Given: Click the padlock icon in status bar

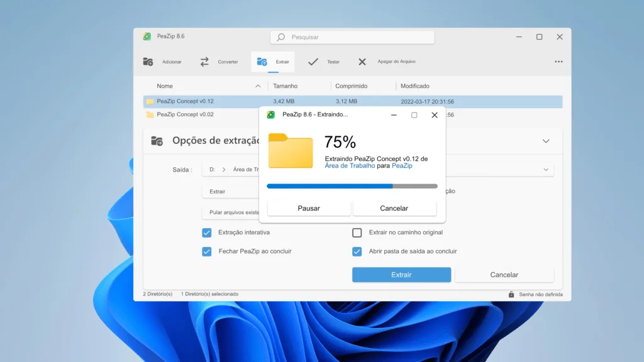Looking at the screenshot, I should click(511, 294).
